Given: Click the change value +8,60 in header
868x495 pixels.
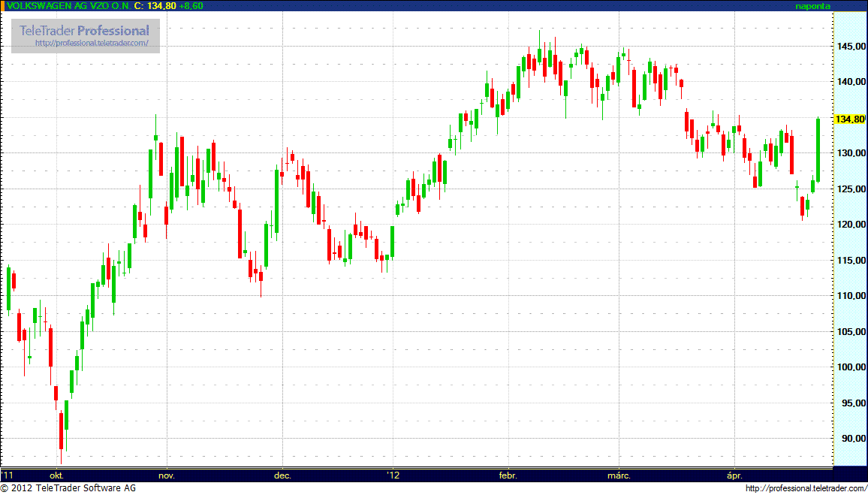Looking at the screenshot, I should pos(190,5).
